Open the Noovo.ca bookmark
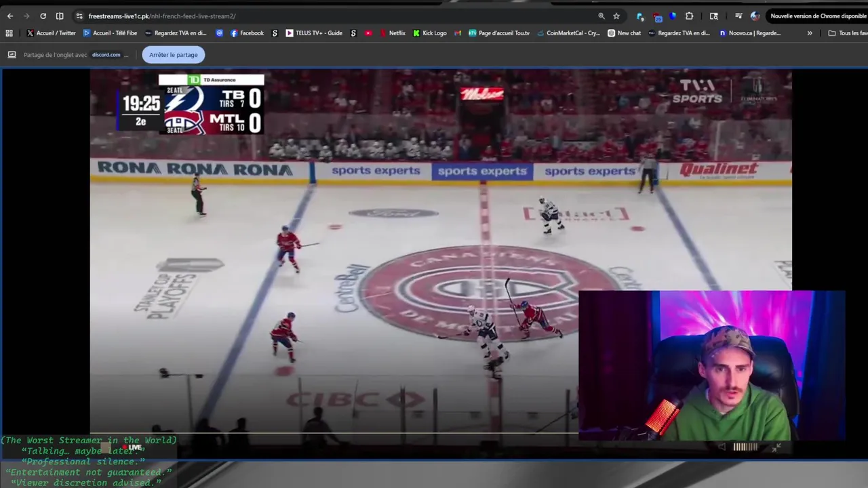This screenshot has height=488, width=868. [x=750, y=33]
